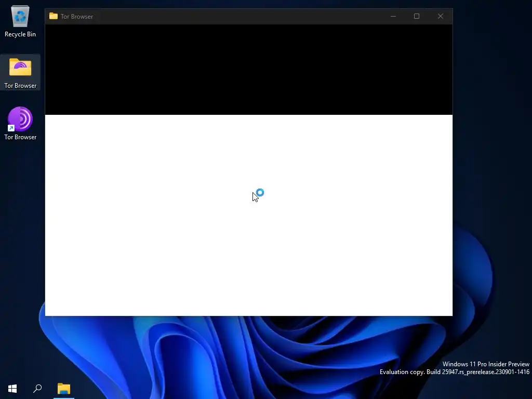The image size is (532, 399).
Task: Open the Windows Start menu
Action: click(x=12, y=389)
